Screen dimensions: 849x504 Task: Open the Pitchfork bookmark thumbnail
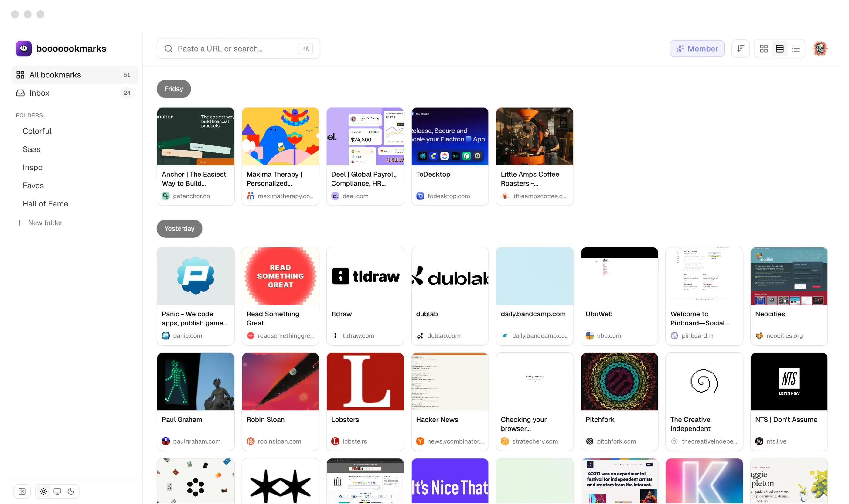(x=619, y=382)
